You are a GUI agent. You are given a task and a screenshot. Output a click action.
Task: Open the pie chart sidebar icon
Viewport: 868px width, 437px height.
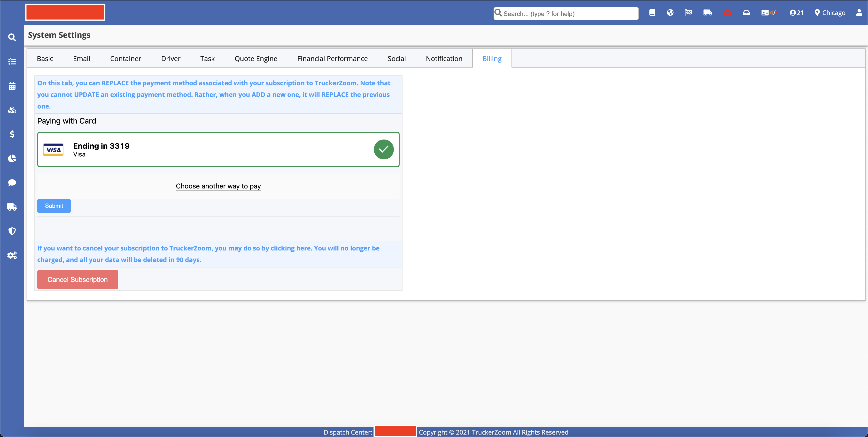point(12,158)
